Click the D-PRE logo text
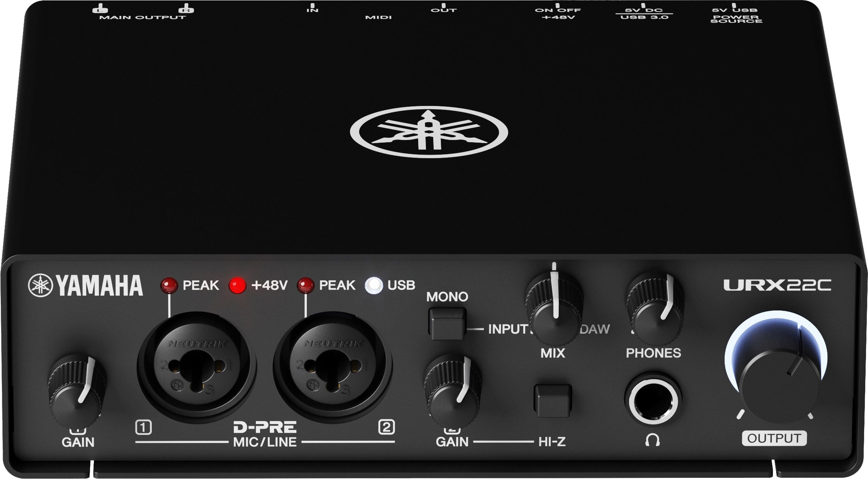868x479 pixels. point(265,427)
